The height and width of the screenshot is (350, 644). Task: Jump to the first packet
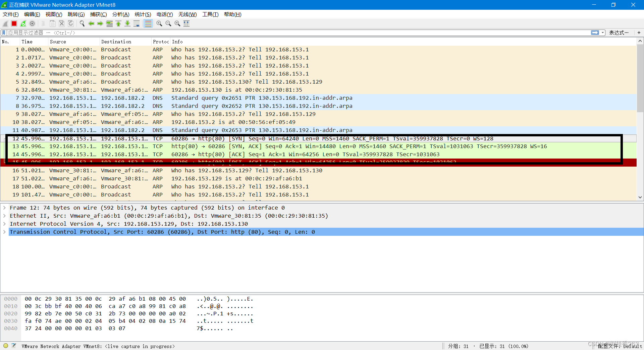point(118,24)
